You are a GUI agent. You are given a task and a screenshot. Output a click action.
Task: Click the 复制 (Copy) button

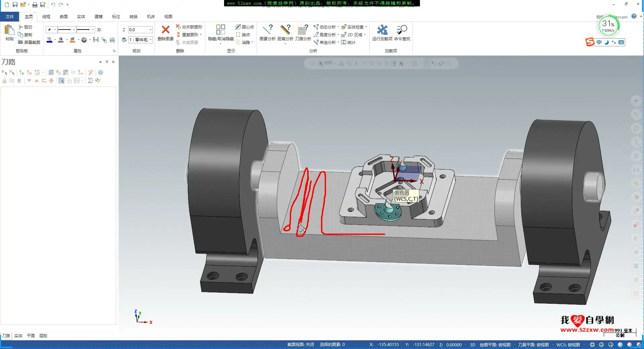click(25, 35)
